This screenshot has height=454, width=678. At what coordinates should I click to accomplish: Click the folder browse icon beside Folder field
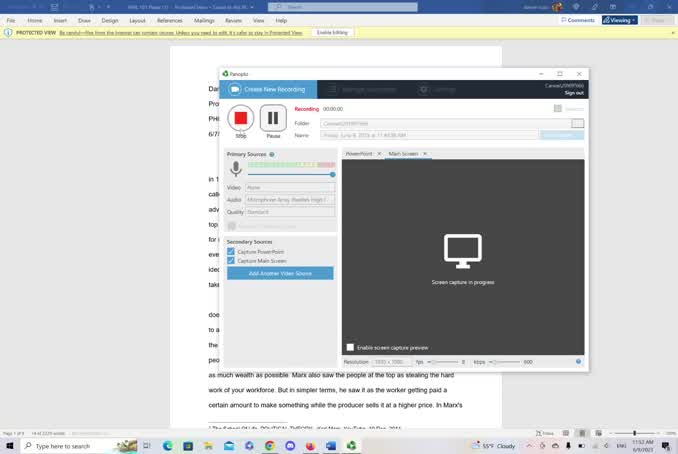pyautogui.click(x=577, y=123)
